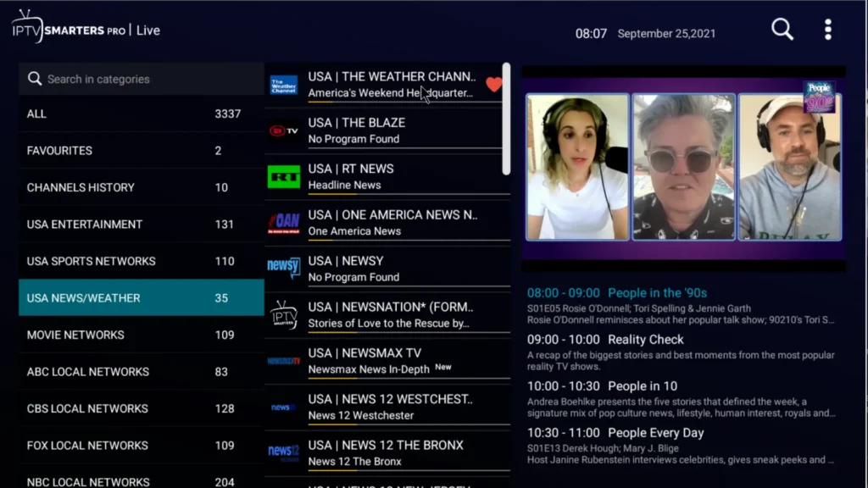The height and width of the screenshot is (488, 868).
Task: Select FOX LOCAL NETWORKS category
Action: click(x=142, y=446)
